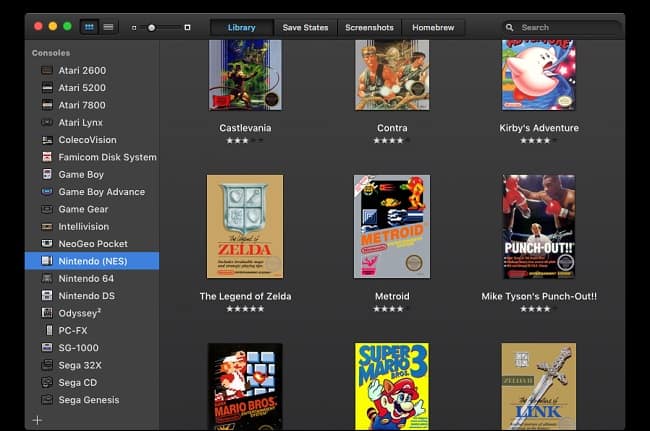Switch to list view
This screenshot has width=650, height=431.
click(108, 27)
